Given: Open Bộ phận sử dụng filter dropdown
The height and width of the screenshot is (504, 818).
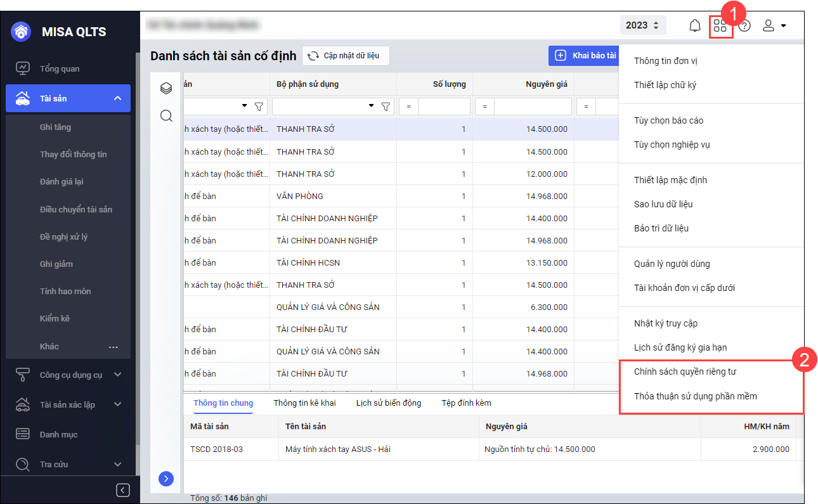Looking at the screenshot, I should tap(372, 106).
